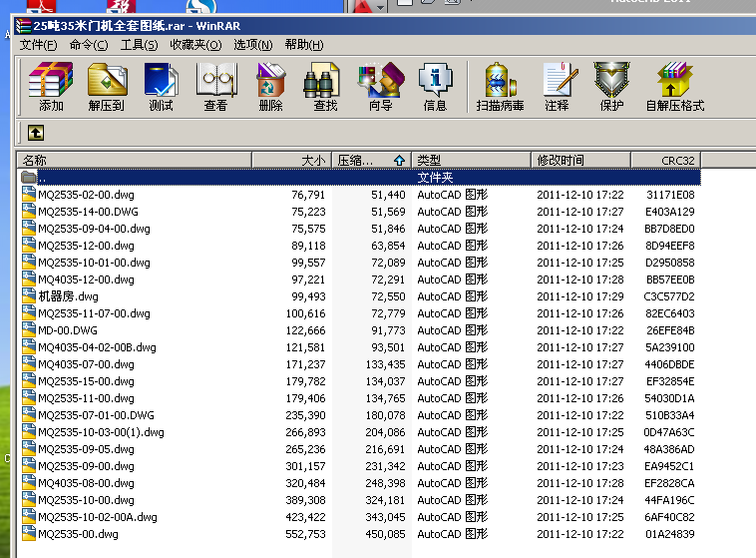Select file 机器房.dwg
Viewport: 756px width, 558px height.
tap(361, 295)
